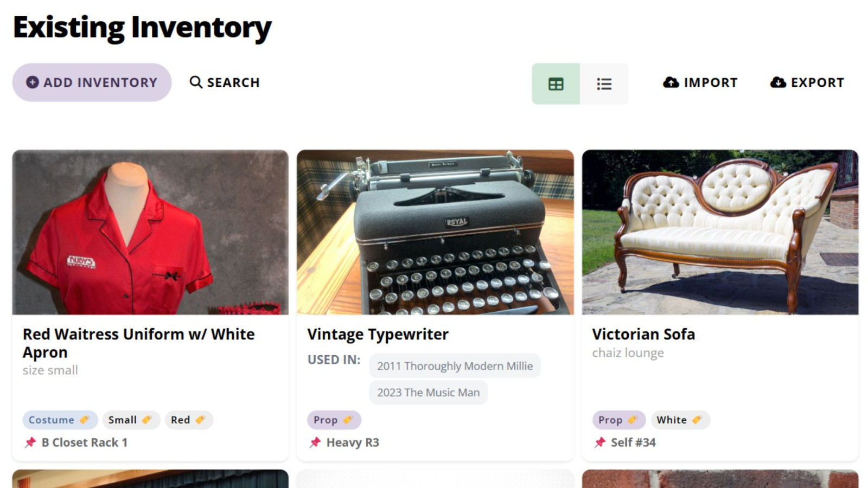Image resolution: width=868 pixels, height=488 pixels.
Task: Open the Victorian Sofa photo thumbnail
Action: click(x=720, y=232)
